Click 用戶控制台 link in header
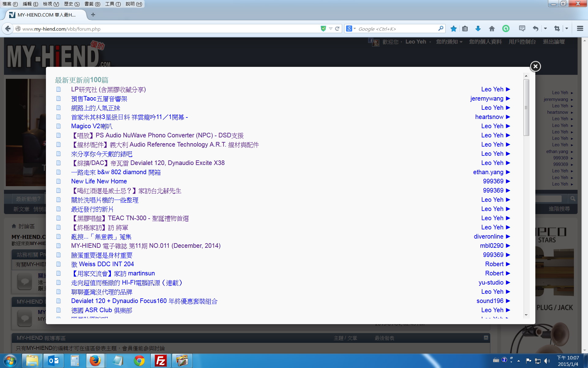 click(x=522, y=42)
